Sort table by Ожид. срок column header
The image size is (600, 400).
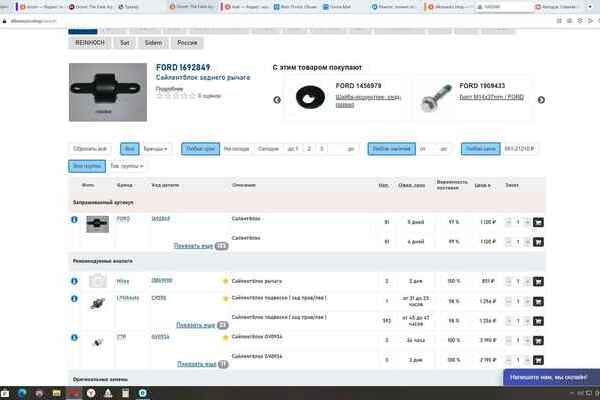(412, 185)
